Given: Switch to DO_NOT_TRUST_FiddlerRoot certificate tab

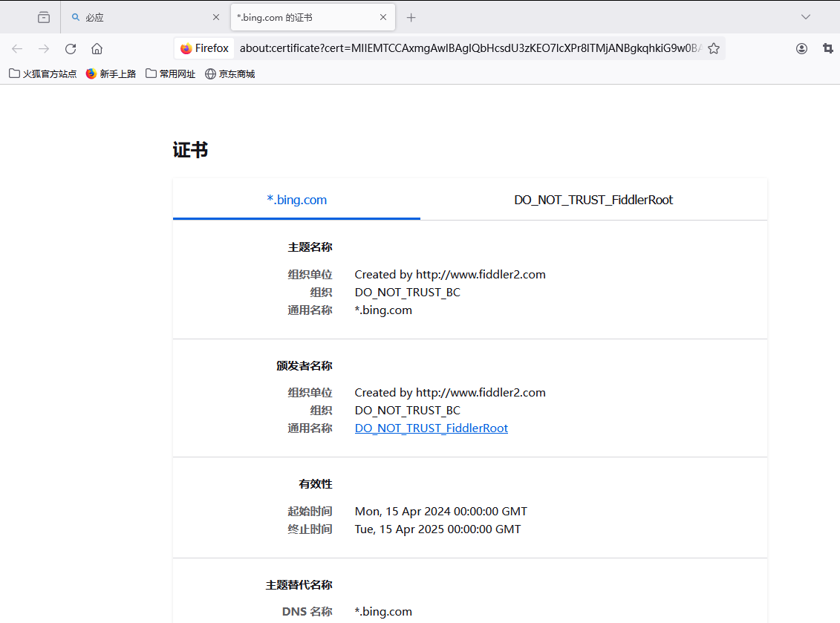Looking at the screenshot, I should [x=593, y=200].
